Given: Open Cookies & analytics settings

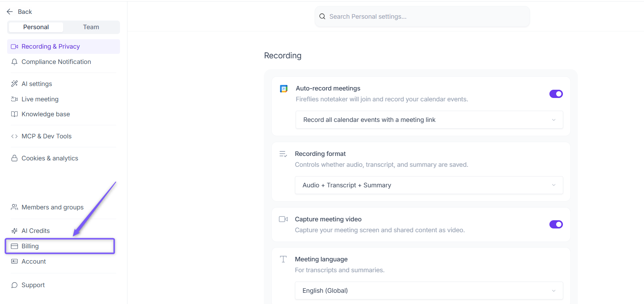Looking at the screenshot, I should (64, 158).
